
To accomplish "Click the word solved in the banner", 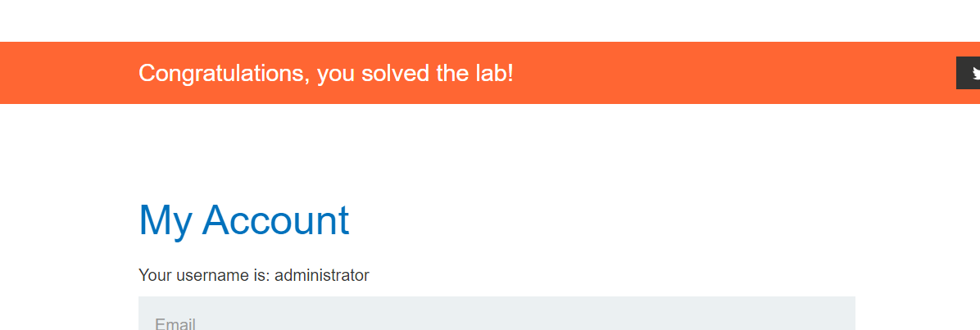I will (396, 73).
